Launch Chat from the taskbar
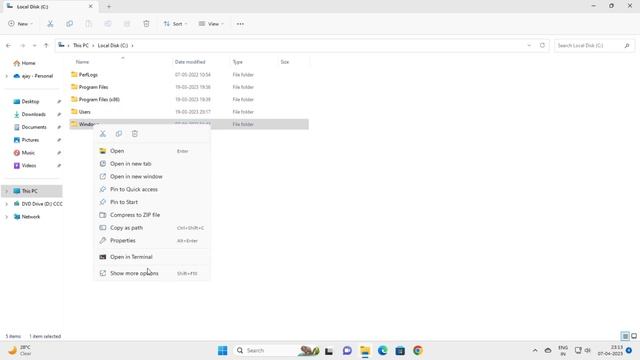This screenshot has width=640, height=360. tap(347, 351)
